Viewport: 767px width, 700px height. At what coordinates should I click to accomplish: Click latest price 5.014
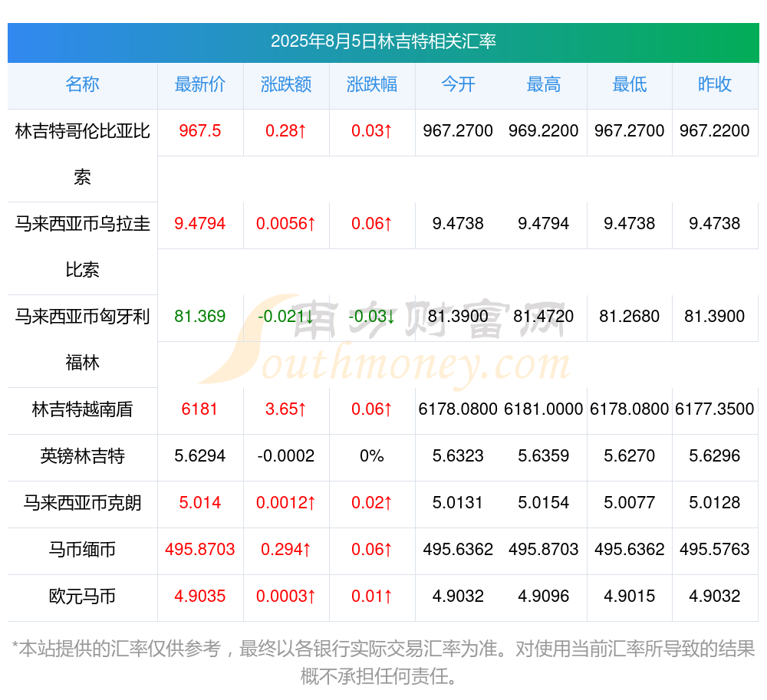tap(200, 502)
